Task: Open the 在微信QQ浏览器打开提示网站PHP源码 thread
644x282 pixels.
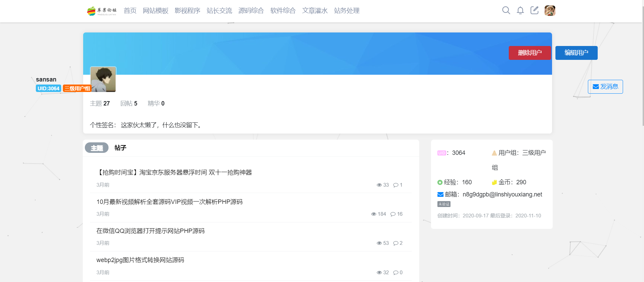Action: point(150,231)
